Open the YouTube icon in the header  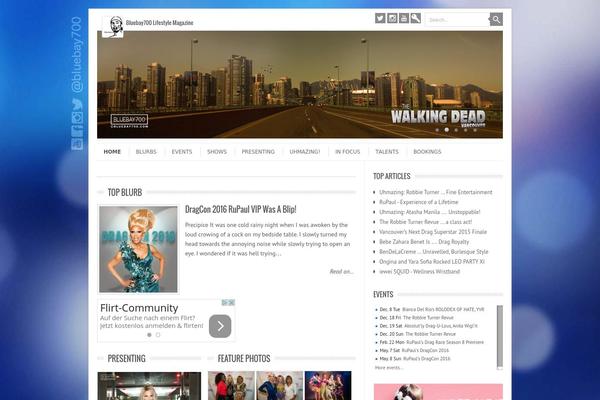404,18
